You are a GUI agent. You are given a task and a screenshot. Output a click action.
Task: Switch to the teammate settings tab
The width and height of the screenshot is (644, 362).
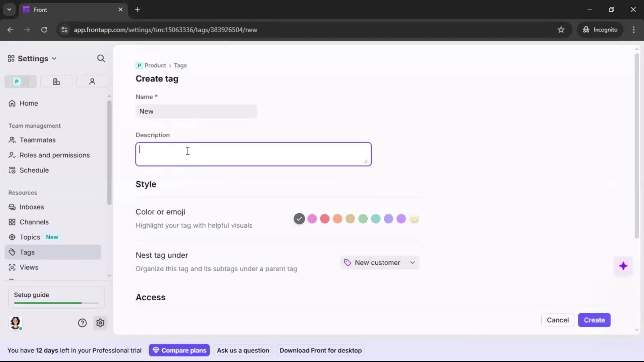[92, 81]
